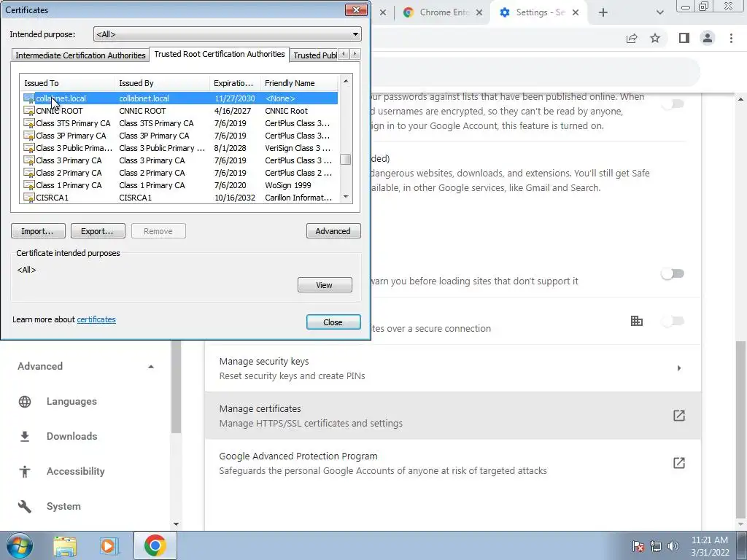The width and height of the screenshot is (747, 560).
Task: Click the Class 3 Primary CA certificate icon
Action: pyautogui.click(x=29, y=160)
